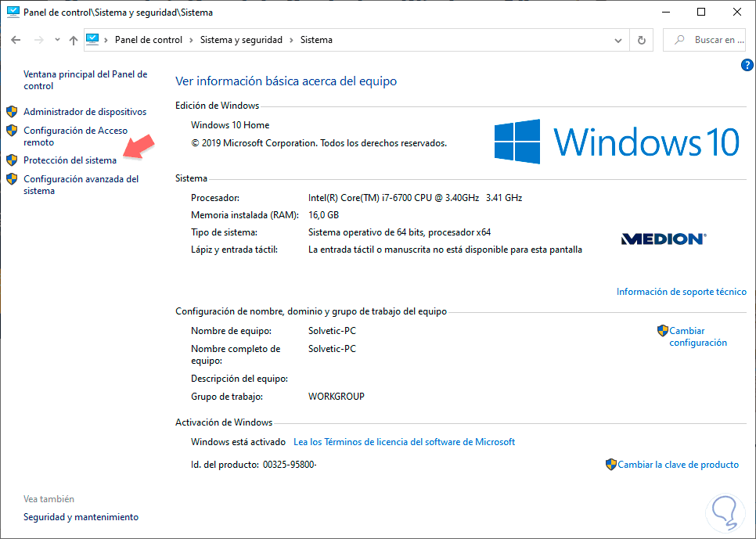Open Información de soporte técnico link

pos(682,292)
